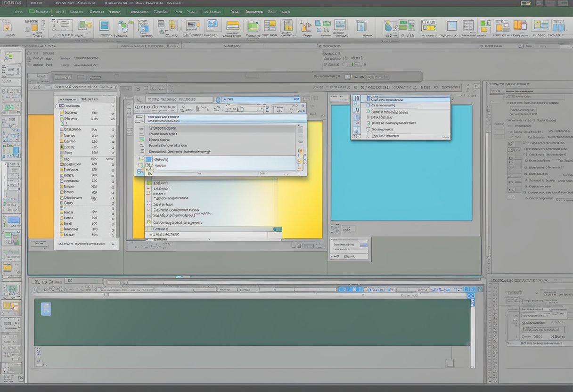
Task: Click the blue droplet icon in the ribbon
Action: (388, 26)
